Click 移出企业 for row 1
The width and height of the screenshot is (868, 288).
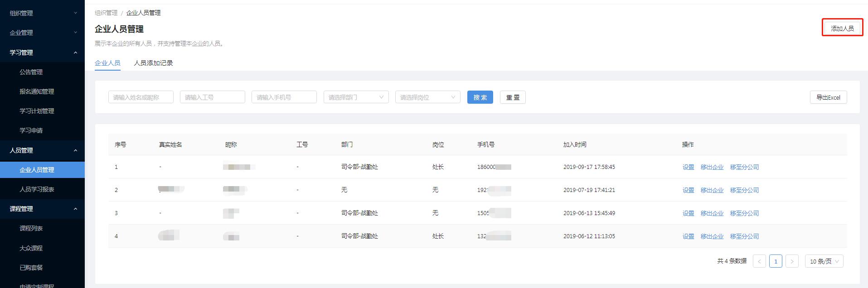[712, 167]
